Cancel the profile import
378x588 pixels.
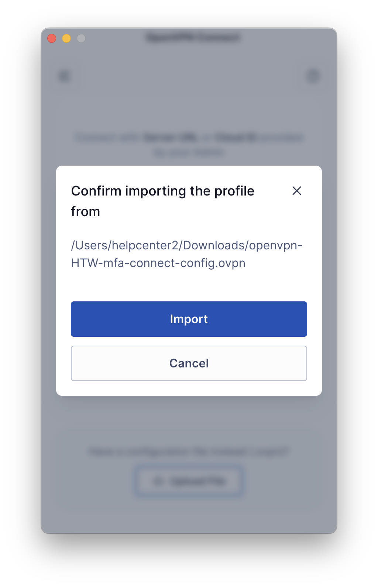189,363
